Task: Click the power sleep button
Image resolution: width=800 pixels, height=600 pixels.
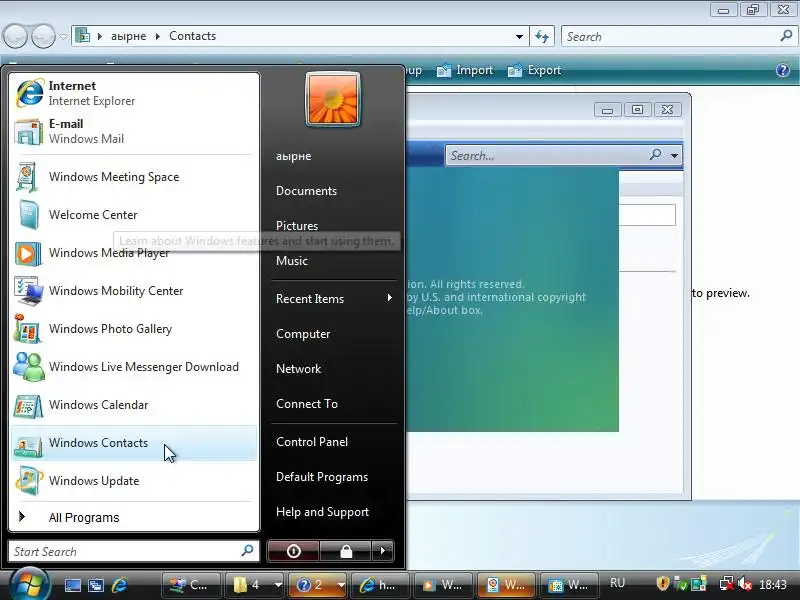Action: [293, 551]
